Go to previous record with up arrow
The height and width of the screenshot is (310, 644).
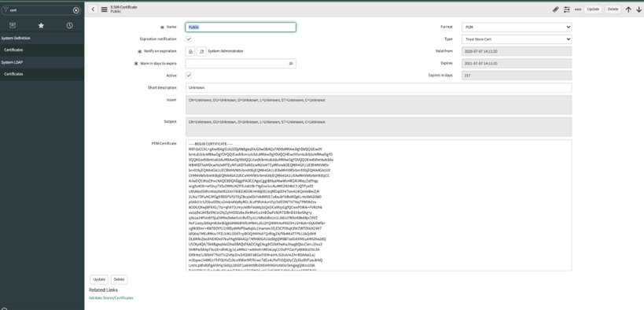628,9
